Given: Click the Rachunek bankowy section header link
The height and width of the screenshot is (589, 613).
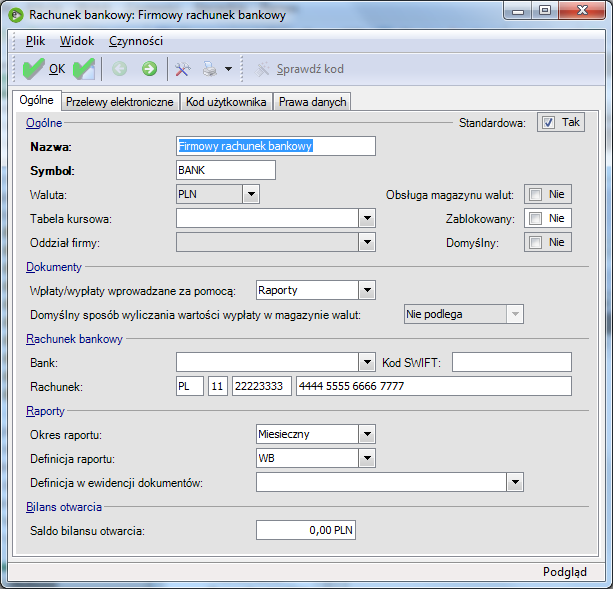Looking at the screenshot, I should tap(74, 339).
